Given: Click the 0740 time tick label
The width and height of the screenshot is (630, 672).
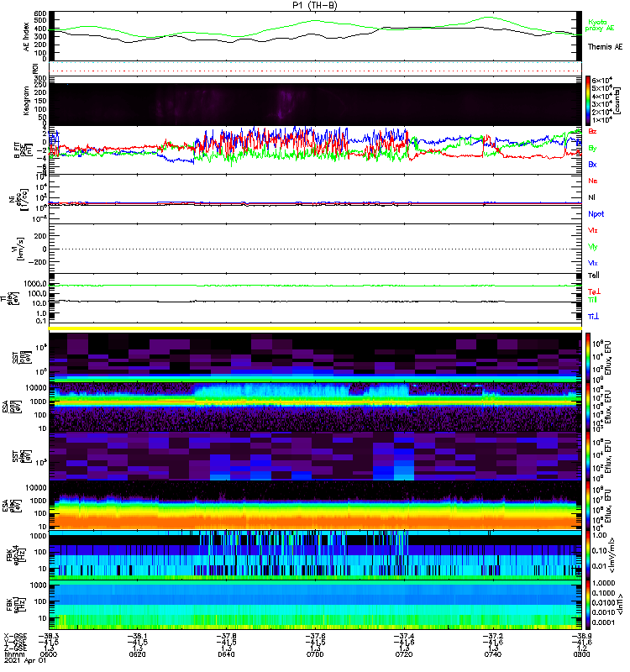Looking at the screenshot, I should (x=492, y=654).
